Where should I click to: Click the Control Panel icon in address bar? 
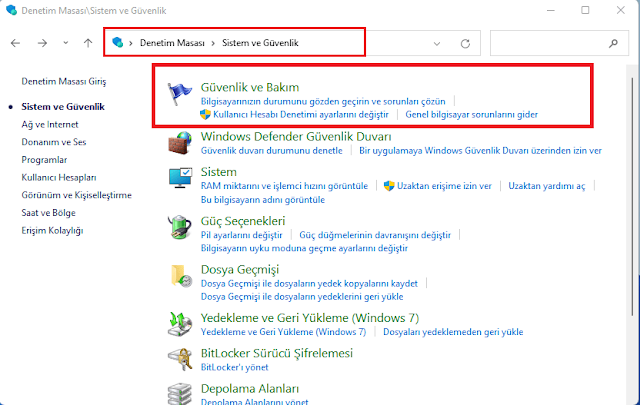coord(118,42)
